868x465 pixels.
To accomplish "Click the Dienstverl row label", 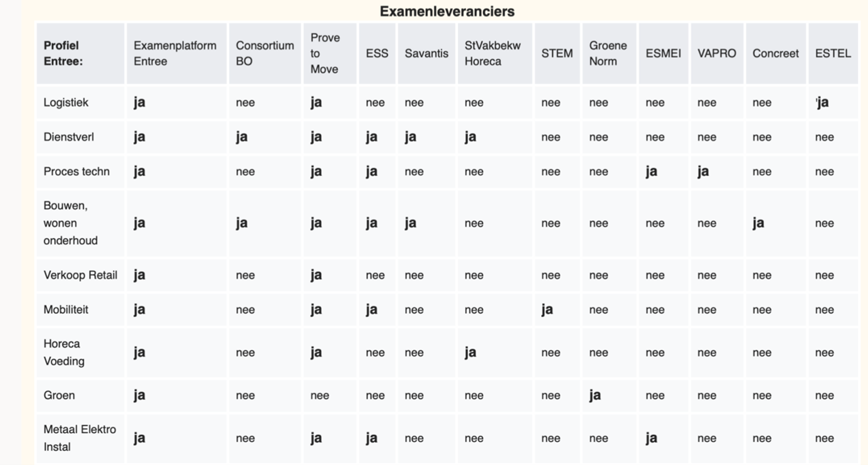I will tap(68, 137).
